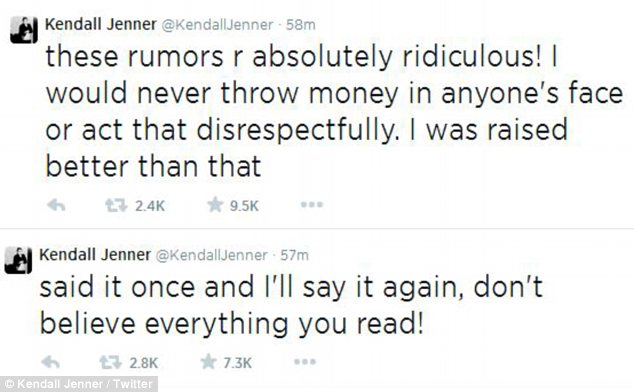Image resolution: width=634 pixels, height=392 pixels.
Task: Click second tweet's profile avatar
Action: pos(18,261)
